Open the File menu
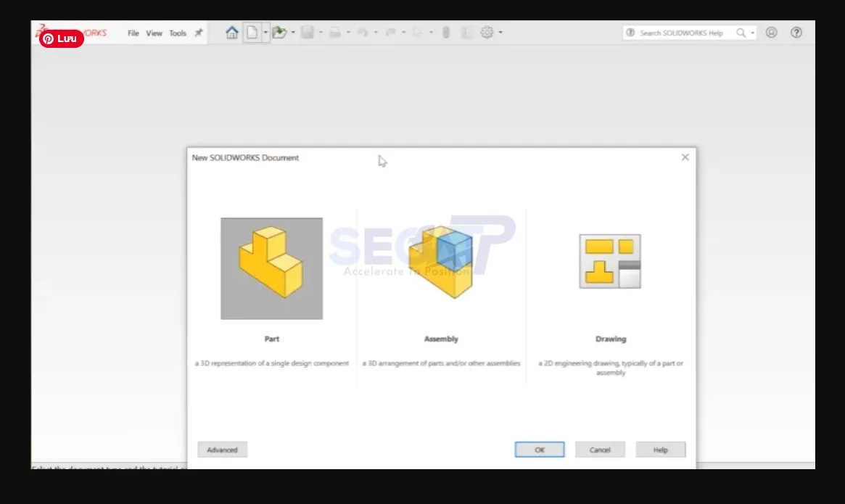 [133, 33]
